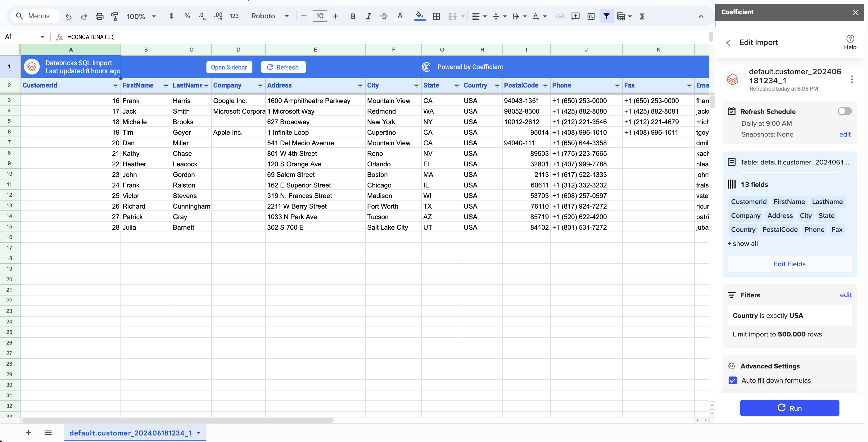Viewport: 868px width, 442px height.
Task: Open the City column filter
Action: 416,86
